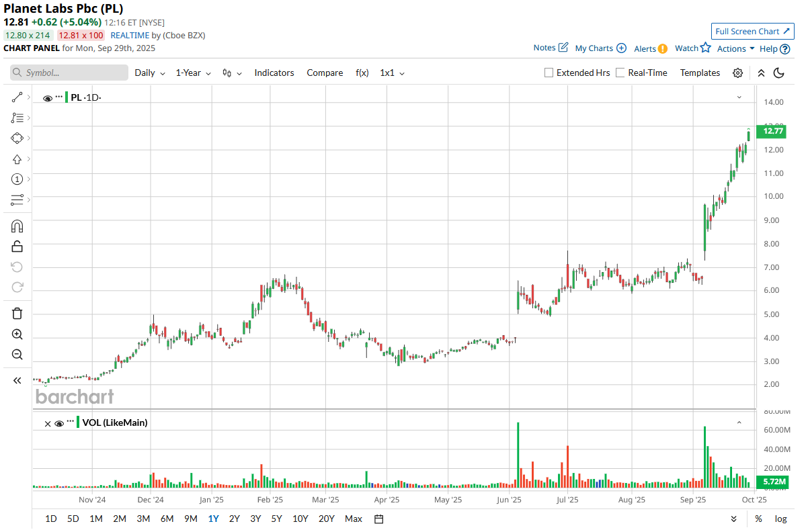808x532 pixels.
Task: Open the candlestick chart type dropdown
Action: pos(232,73)
